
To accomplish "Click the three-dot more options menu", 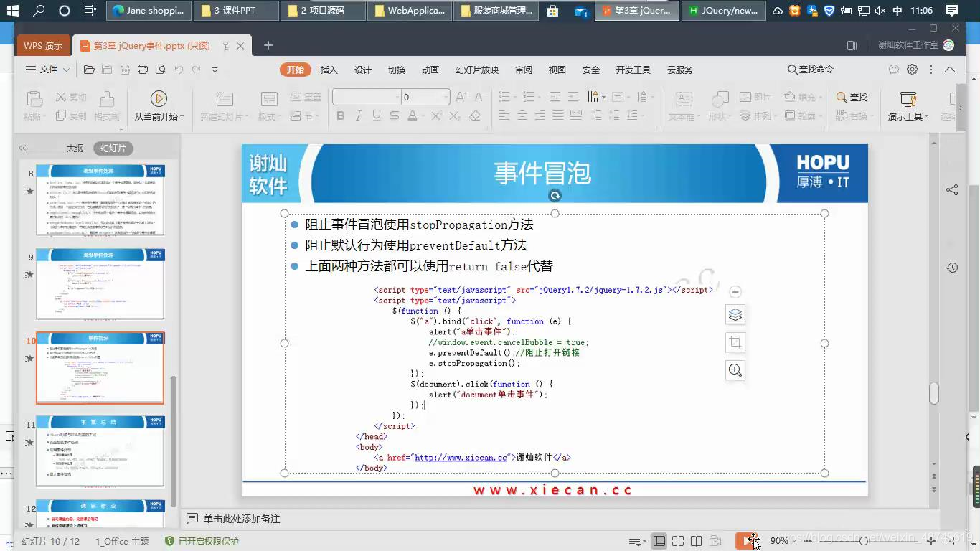I will [x=931, y=70].
